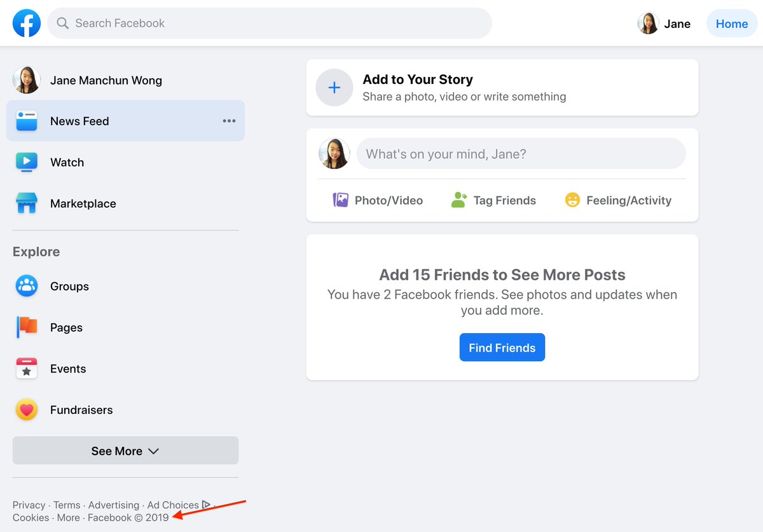Click the Pages flag icon

[27, 327]
